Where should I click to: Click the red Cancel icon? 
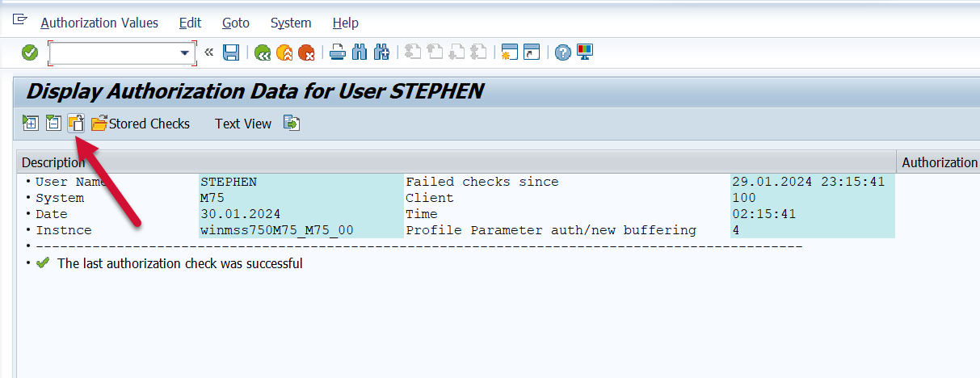306,52
